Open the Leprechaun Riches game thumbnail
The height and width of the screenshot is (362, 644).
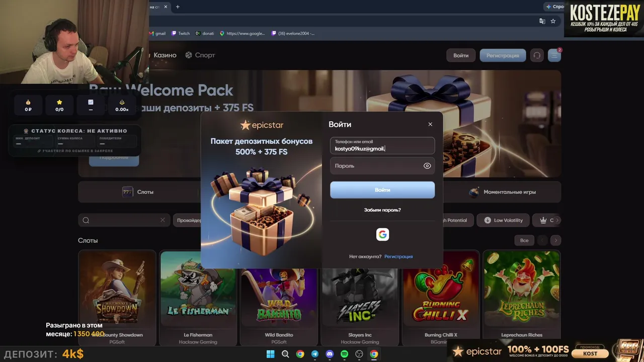(522, 289)
